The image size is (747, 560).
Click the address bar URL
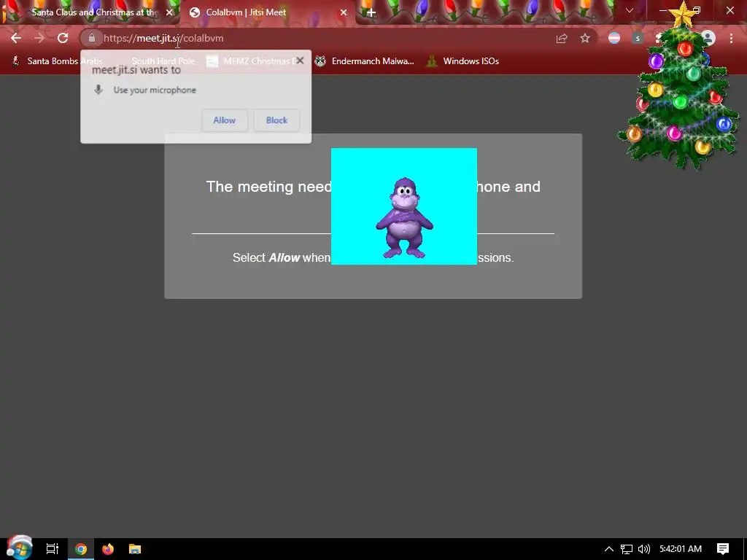pyautogui.click(x=163, y=38)
